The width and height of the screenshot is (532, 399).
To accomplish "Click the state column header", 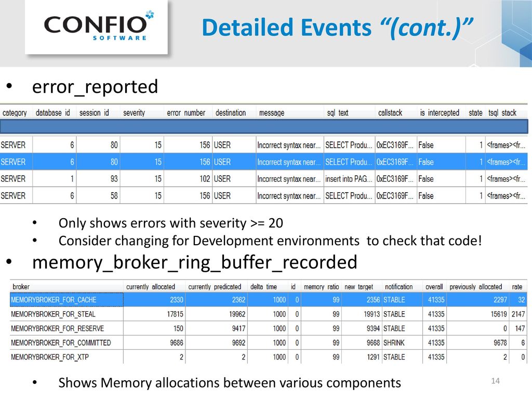I will click(x=475, y=113).
